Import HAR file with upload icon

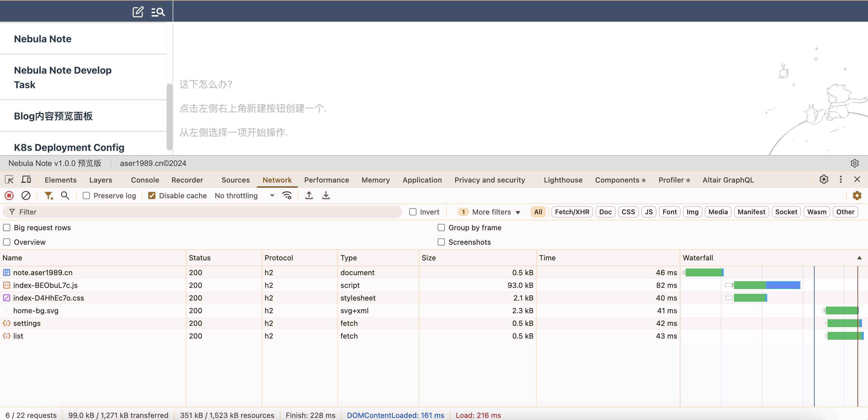(x=309, y=195)
